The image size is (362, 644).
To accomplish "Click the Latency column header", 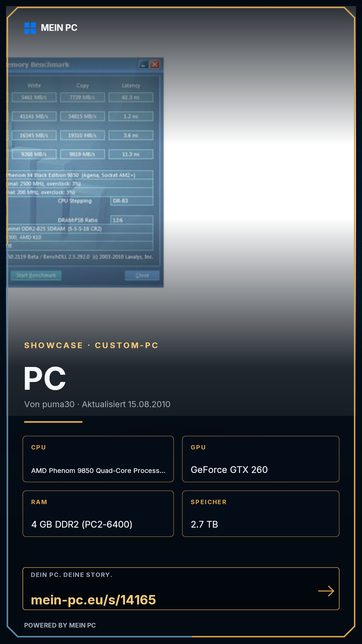I will pyautogui.click(x=131, y=86).
